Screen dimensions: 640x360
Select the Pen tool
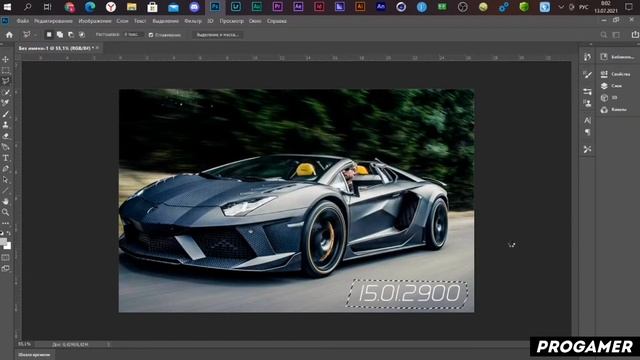tap(6, 169)
